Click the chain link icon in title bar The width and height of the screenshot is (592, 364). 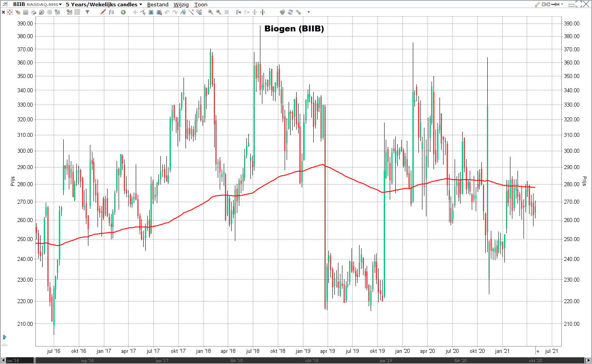pos(546,4)
